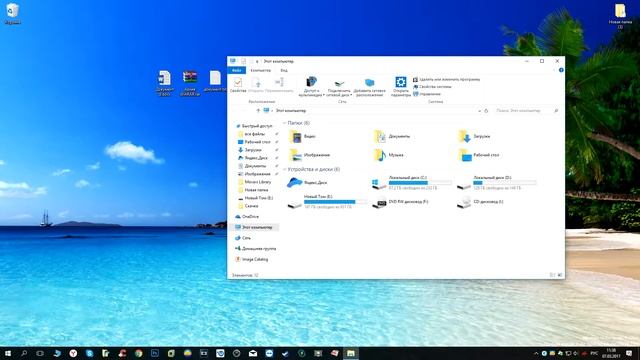The image size is (640, 360).
Task: Select Новая папка in navigation pane
Action: [x=253, y=190]
